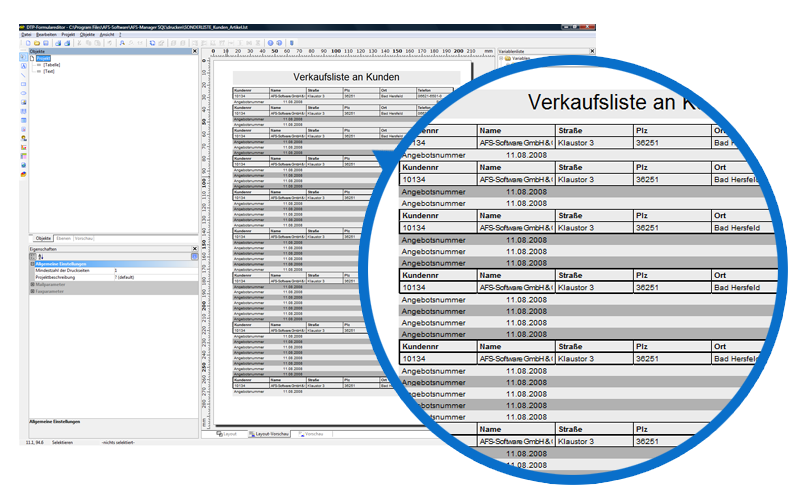
Task: Select the Crosstab object tool
Action: point(23,156)
